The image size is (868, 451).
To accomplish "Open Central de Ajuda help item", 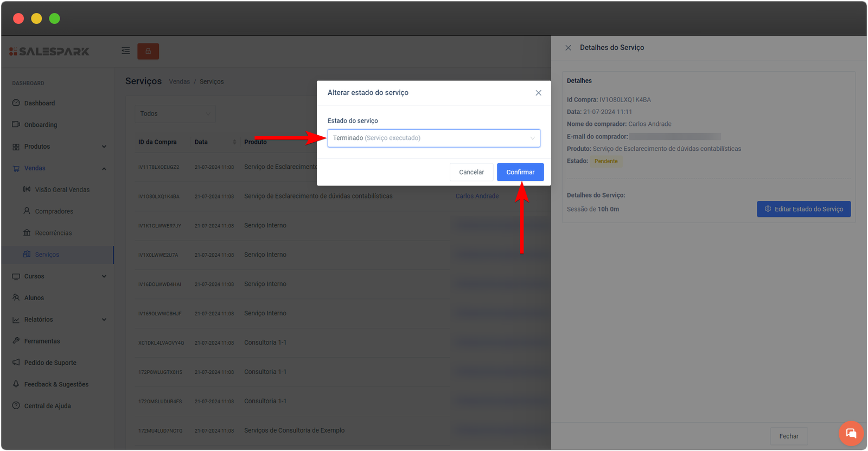I will [47, 406].
